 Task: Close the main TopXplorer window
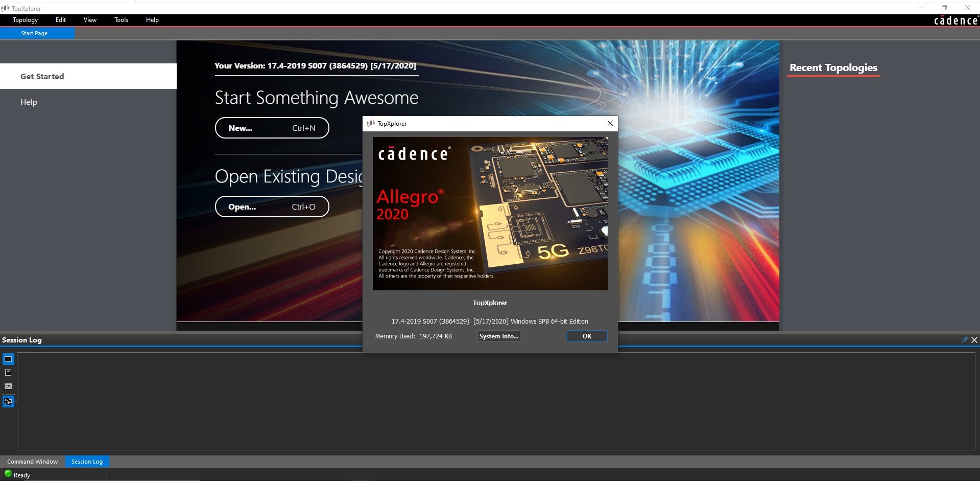pyautogui.click(x=967, y=8)
